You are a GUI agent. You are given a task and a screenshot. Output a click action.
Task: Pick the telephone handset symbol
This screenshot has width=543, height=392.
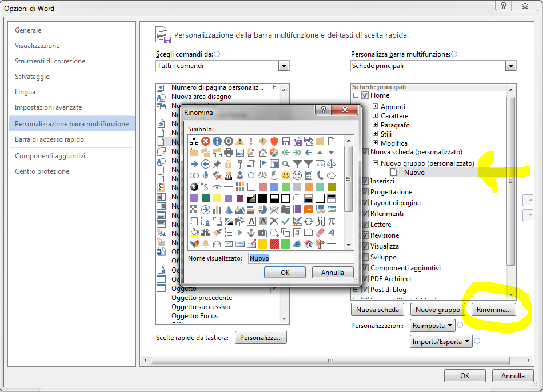pos(320,175)
